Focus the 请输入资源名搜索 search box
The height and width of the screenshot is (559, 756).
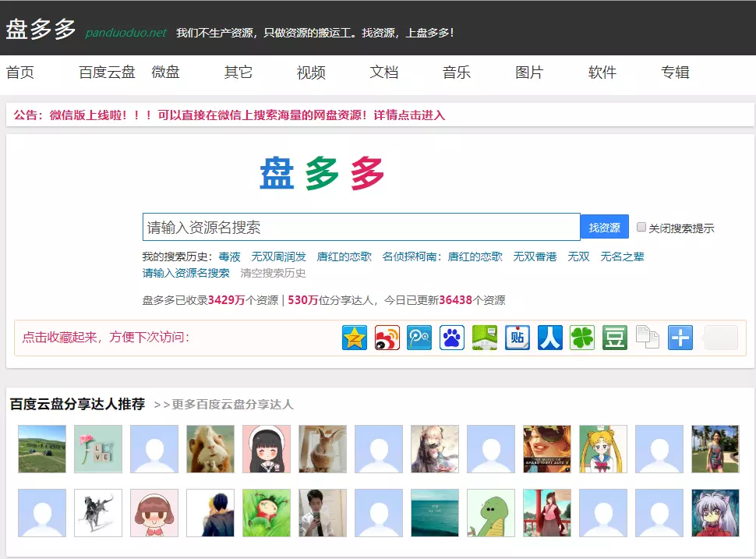pyautogui.click(x=361, y=227)
